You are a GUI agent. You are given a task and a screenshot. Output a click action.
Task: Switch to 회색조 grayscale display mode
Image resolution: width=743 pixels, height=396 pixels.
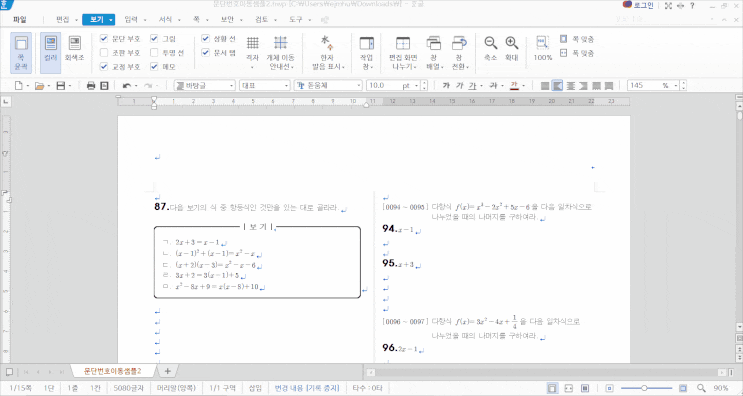click(74, 48)
